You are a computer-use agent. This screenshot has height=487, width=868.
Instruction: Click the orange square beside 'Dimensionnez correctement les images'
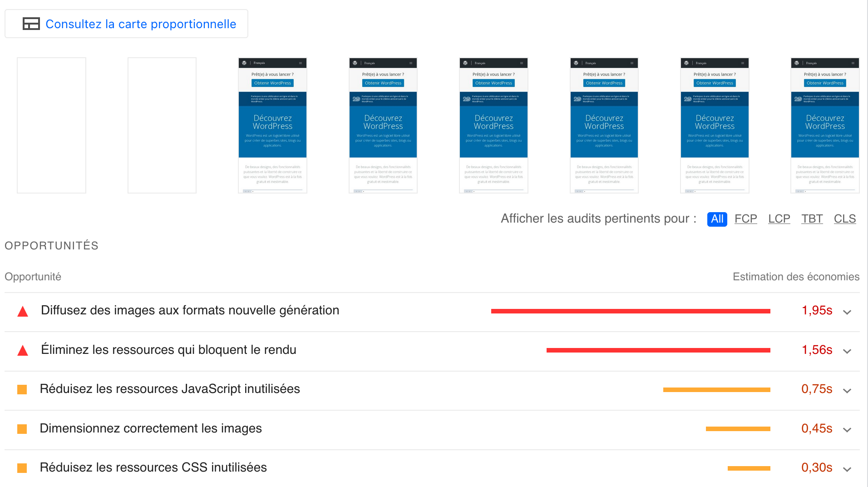click(x=22, y=428)
